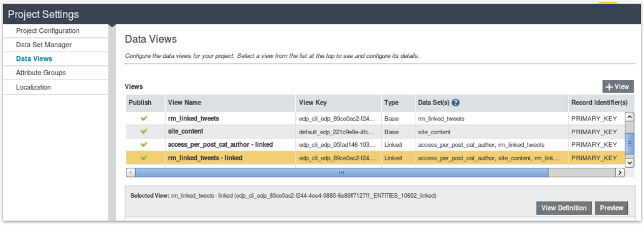The image size is (644, 225).
Task: Open Project Configuration settings
Action: [x=47, y=30]
